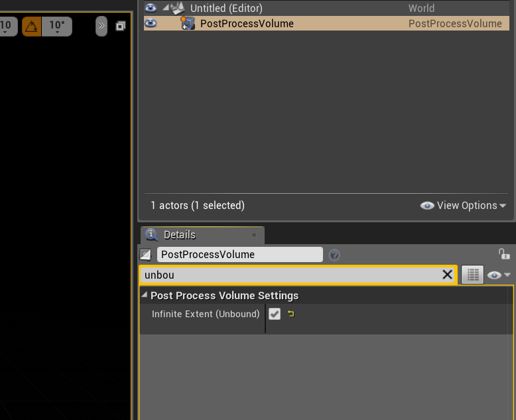Open property matrix grid button
516x420 pixels.
point(473,275)
